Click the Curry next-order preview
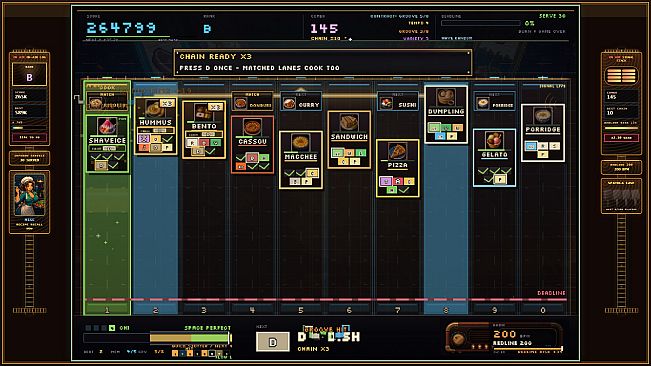 point(301,102)
